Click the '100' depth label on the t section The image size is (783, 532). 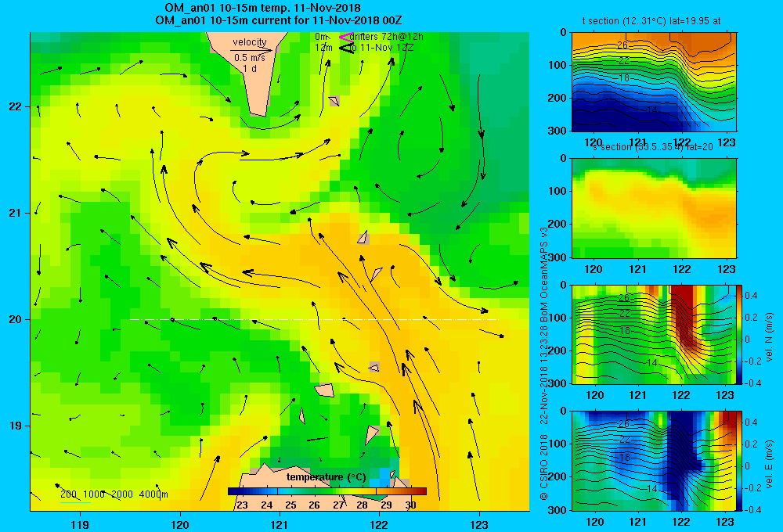pos(558,65)
